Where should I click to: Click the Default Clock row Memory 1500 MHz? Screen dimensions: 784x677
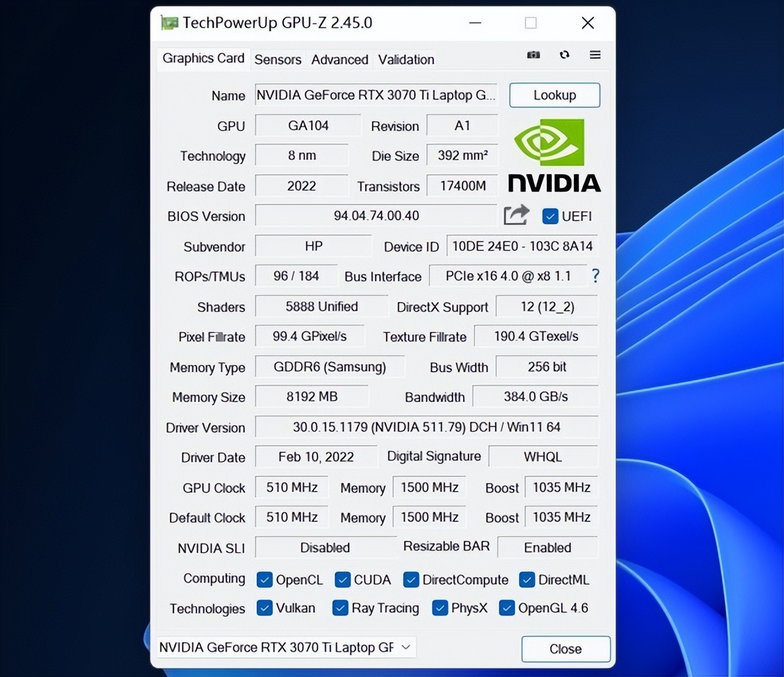pyautogui.click(x=429, y=517)
